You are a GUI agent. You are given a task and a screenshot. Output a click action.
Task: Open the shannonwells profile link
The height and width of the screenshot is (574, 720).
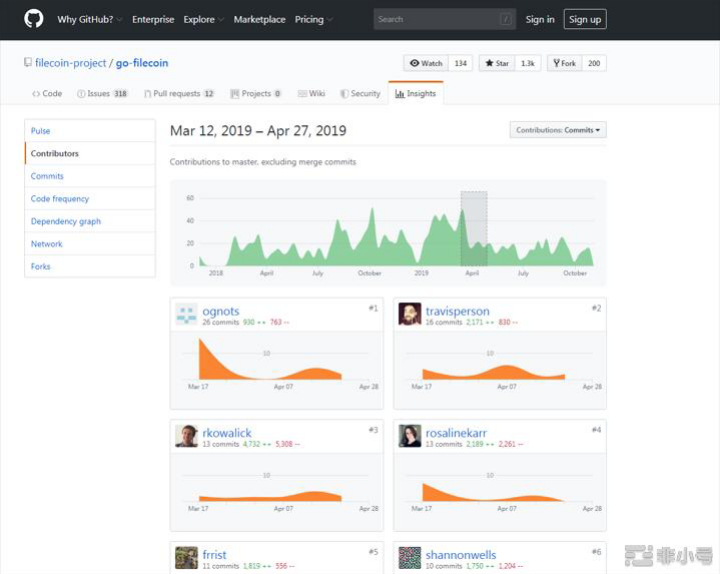[461, 554]
